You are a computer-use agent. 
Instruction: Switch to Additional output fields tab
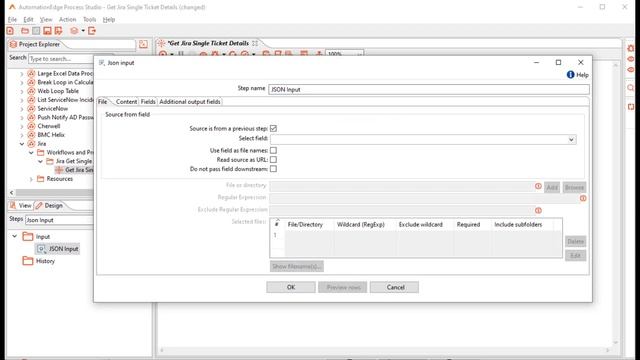coord(190,102)
